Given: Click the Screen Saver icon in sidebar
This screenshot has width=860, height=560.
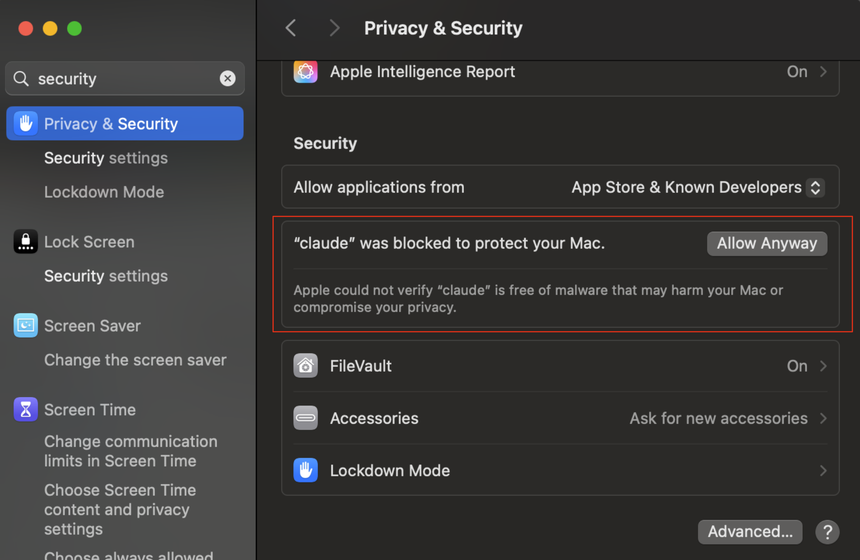Looking at the screenshot, I should [x=25, y=326].
